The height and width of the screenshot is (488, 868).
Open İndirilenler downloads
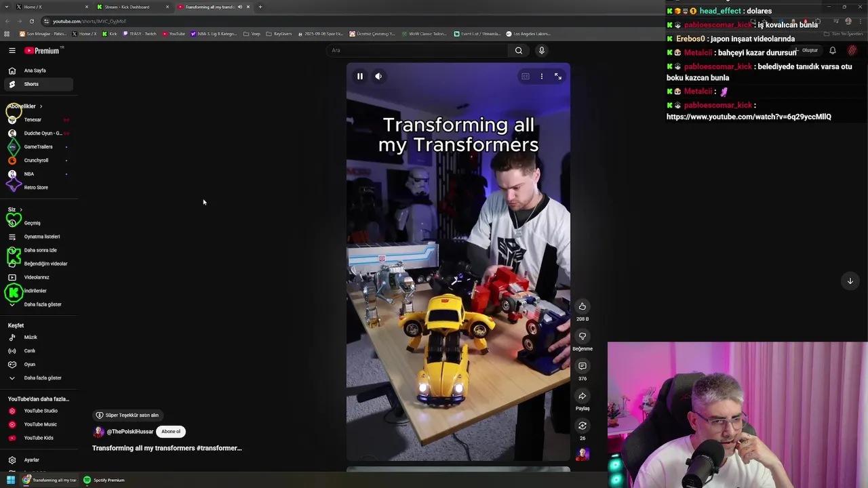[37, 291]
